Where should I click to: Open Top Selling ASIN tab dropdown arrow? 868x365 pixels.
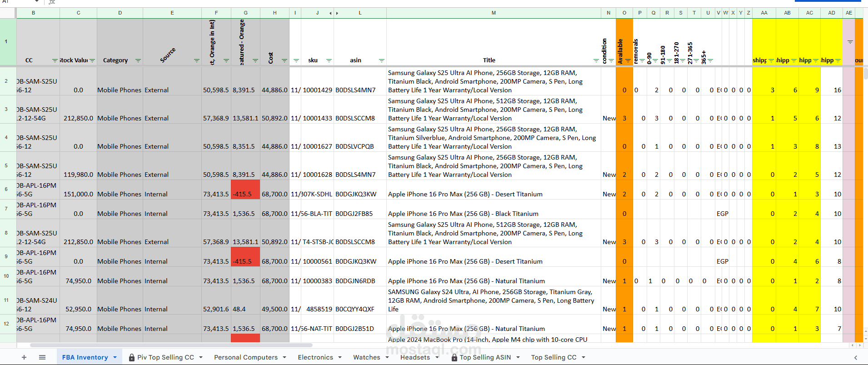518,357
